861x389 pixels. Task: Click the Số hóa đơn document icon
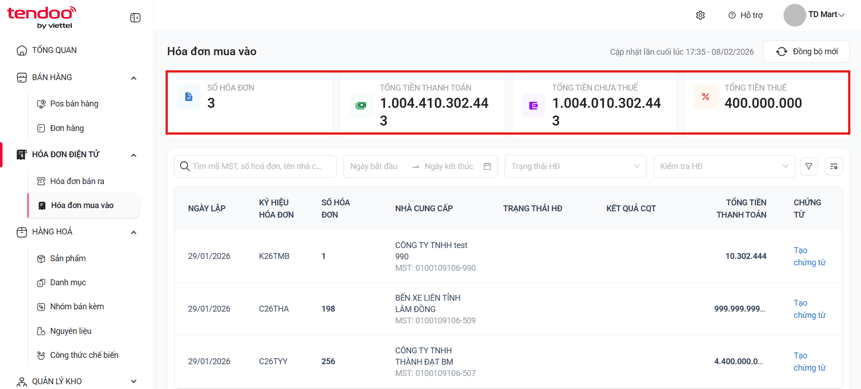click(189, 97)
